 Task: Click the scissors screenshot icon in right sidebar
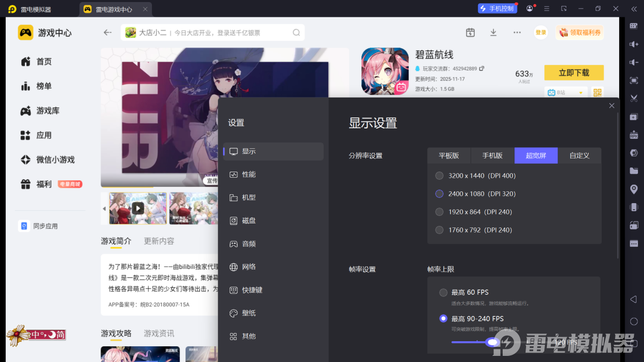click(x=634, y=98)
